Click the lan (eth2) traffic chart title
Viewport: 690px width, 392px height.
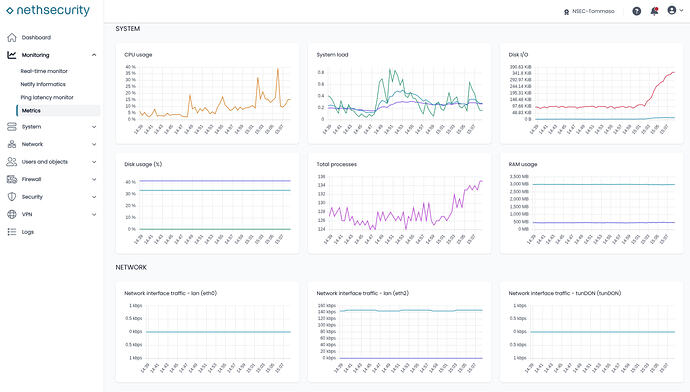click(x=363, y=293)
